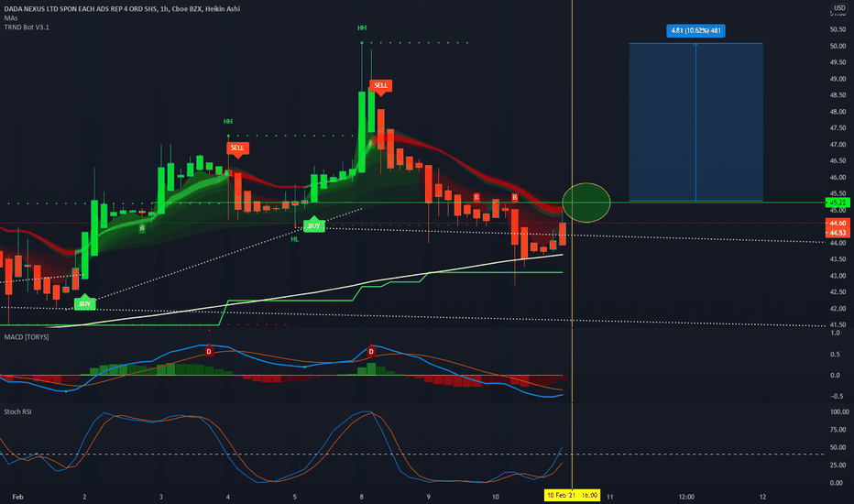Click the 4.81 (10.62%) measurement label
Image resolution: width=854 pixels, height=504 pixels.
(x=695, y=30)
